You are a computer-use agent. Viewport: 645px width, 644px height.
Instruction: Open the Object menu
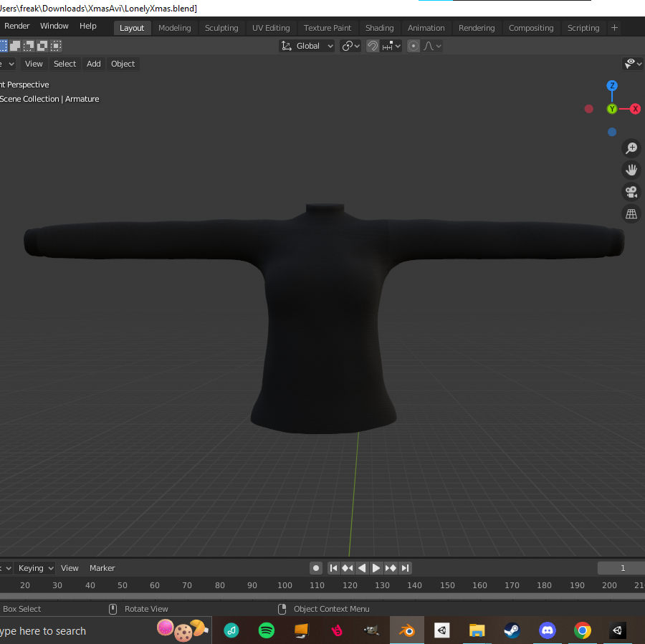[123, 64]
